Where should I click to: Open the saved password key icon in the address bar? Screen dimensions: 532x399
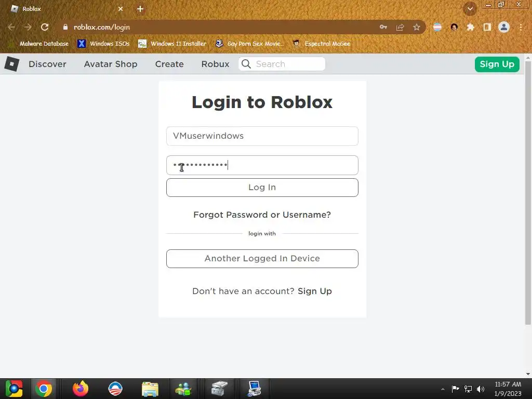[383, 27]
